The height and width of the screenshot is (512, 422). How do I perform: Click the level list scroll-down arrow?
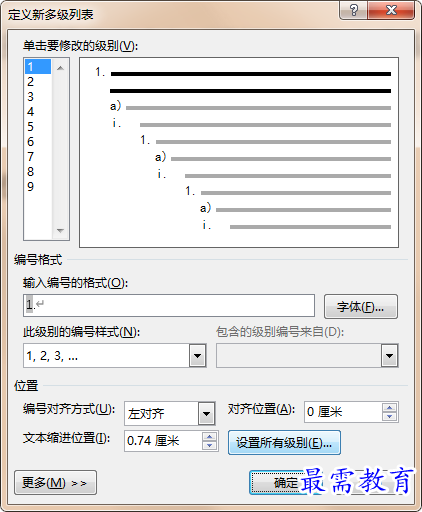[60, 230]
